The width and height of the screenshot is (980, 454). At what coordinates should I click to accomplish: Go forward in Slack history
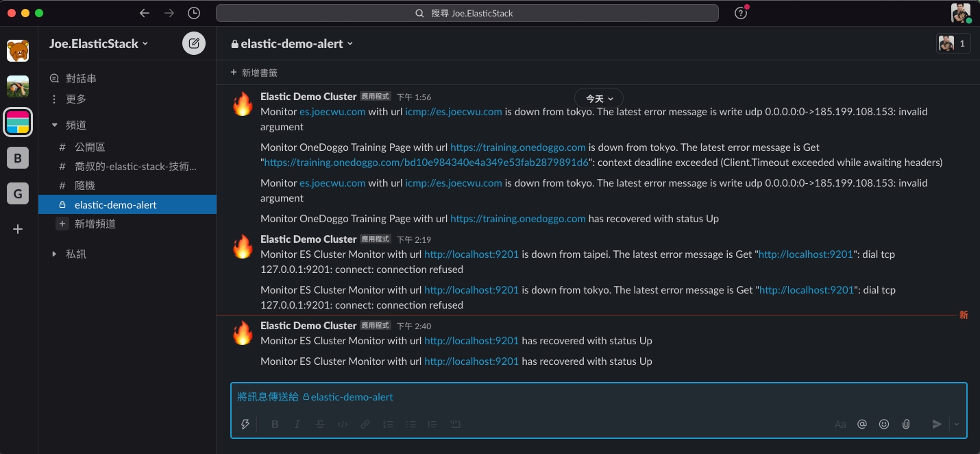(x=169, y=13)
